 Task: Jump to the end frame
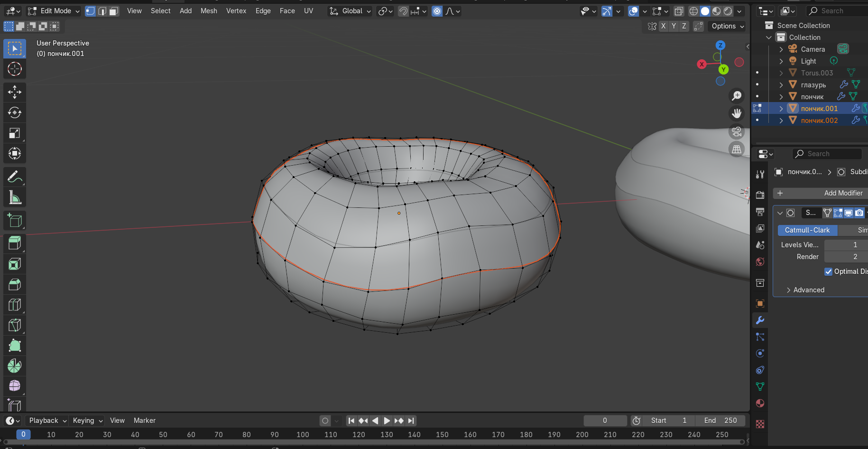tap(411, 421)
